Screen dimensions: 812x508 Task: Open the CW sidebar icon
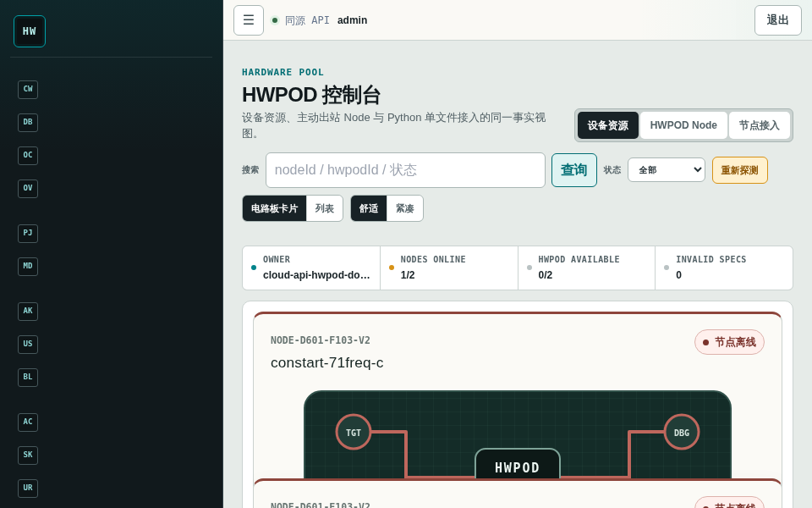click(x=28, y=89)
